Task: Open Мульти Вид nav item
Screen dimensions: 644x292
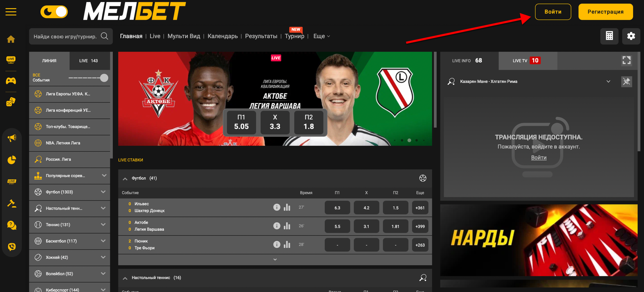Action: [184, 36]
